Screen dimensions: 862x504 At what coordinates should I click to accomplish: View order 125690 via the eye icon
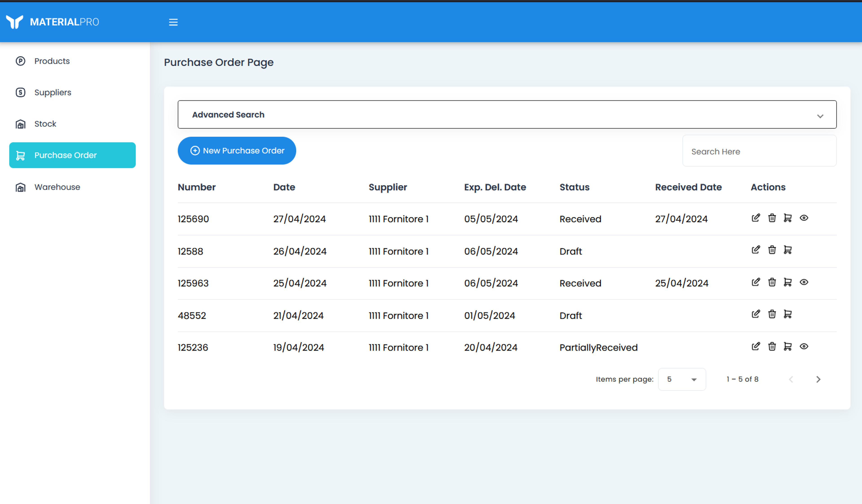[x=804, y=218]
